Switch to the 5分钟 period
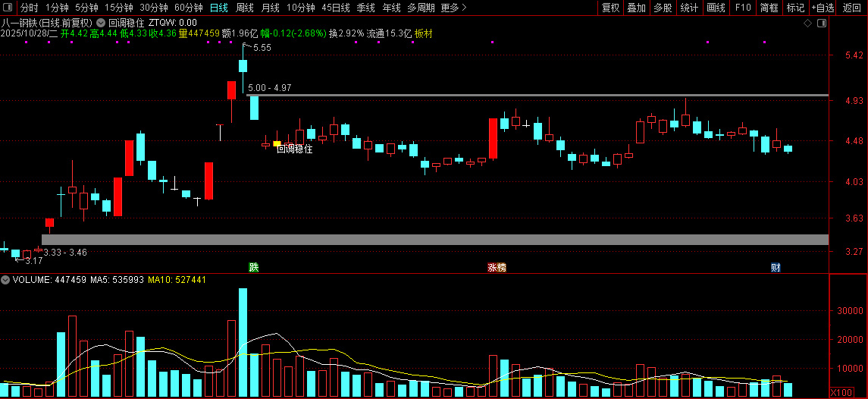Viewport: 868px width, 399px height. click(86, 8)
